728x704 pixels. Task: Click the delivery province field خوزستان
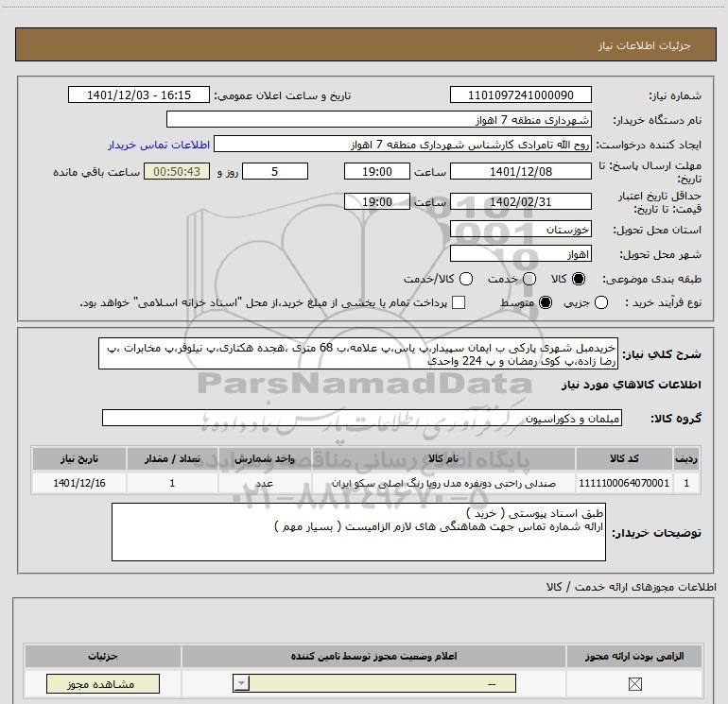(x=520, y=229)
